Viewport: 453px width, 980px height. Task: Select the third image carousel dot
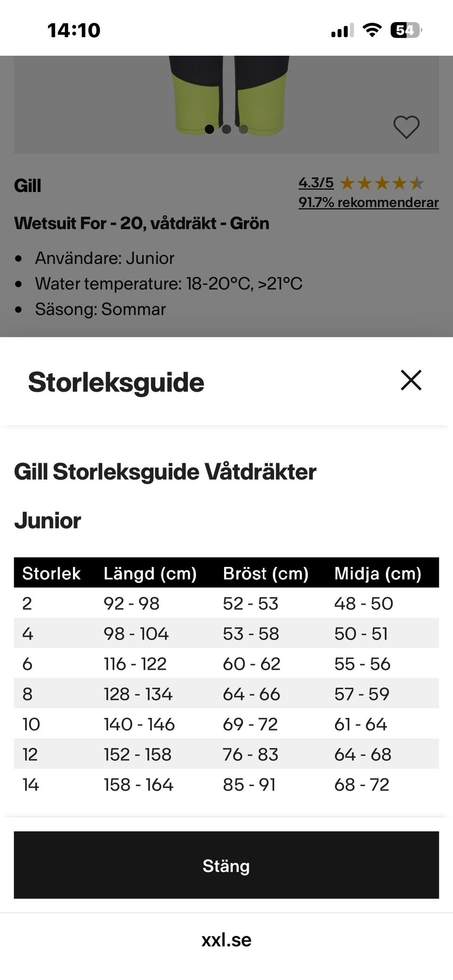243,129
